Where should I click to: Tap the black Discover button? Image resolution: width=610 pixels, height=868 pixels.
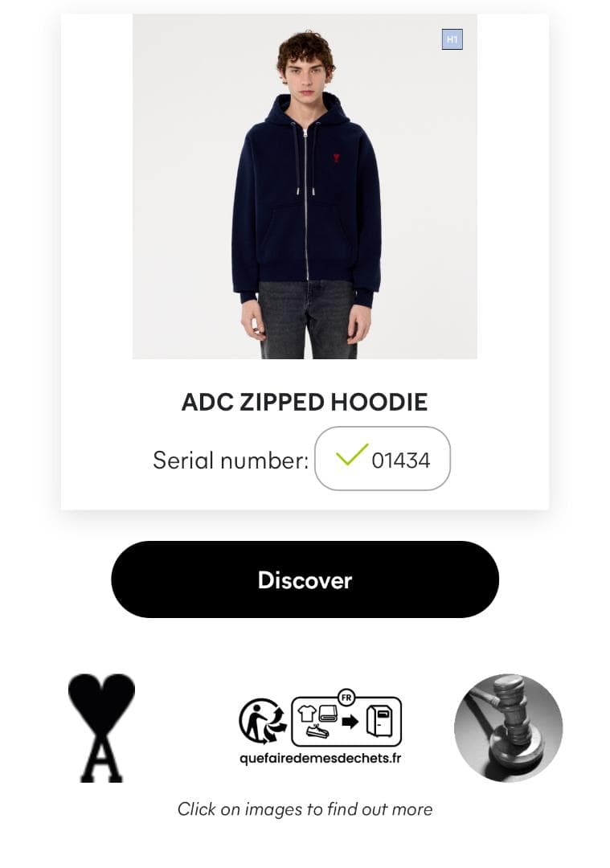[x=305, y=579]
